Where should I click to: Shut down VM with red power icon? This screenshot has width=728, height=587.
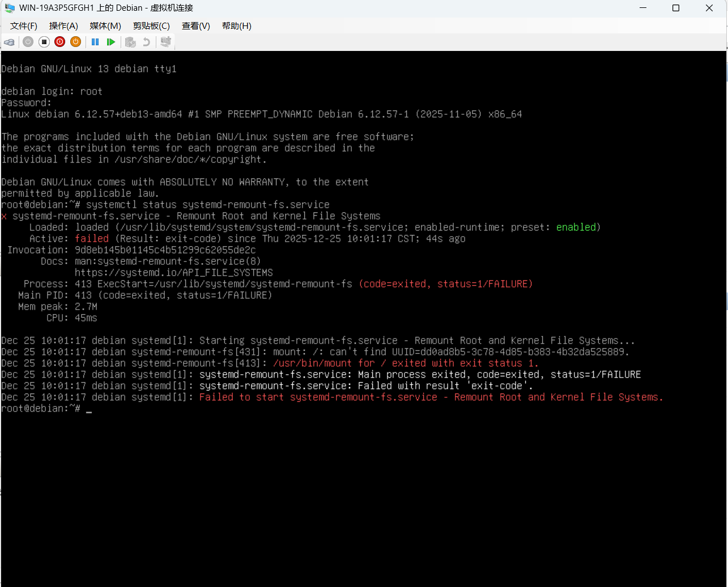[x=60, y=42]
